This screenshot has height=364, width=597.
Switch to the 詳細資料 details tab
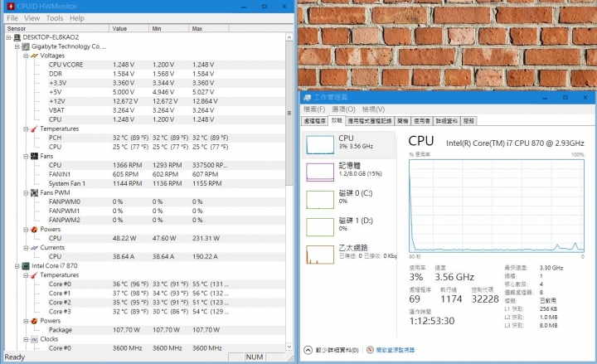point(447,121)
